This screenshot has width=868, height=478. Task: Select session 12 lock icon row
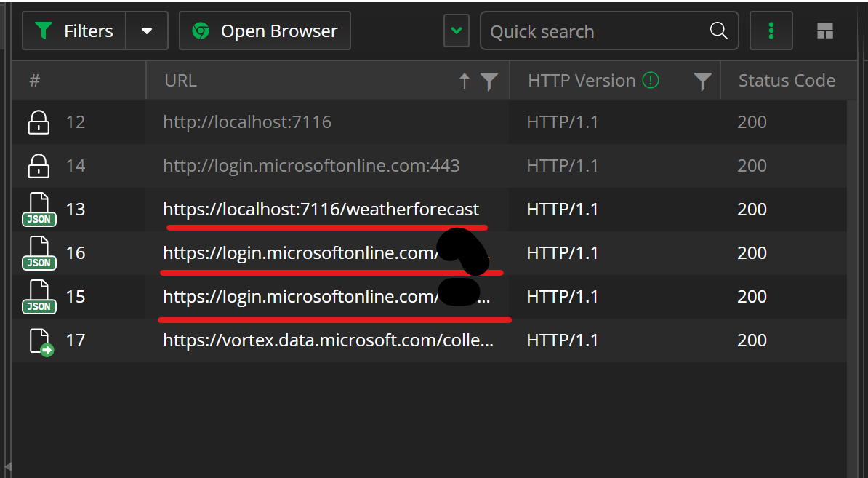[38, 122]
